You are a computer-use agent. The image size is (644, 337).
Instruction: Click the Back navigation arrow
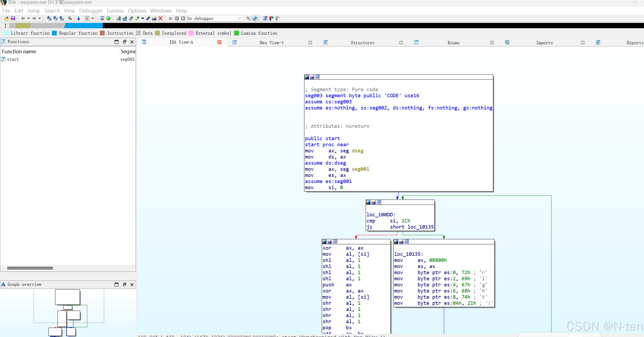23,18
